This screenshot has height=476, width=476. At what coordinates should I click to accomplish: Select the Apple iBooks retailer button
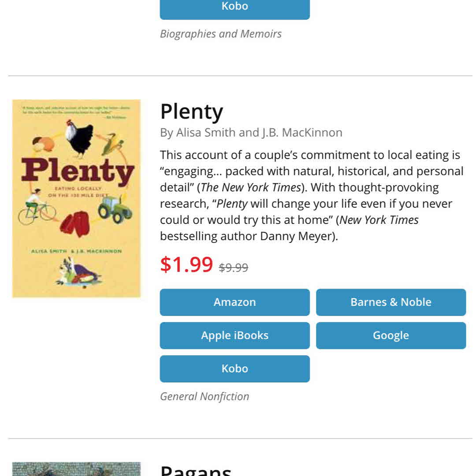[234, 335]
